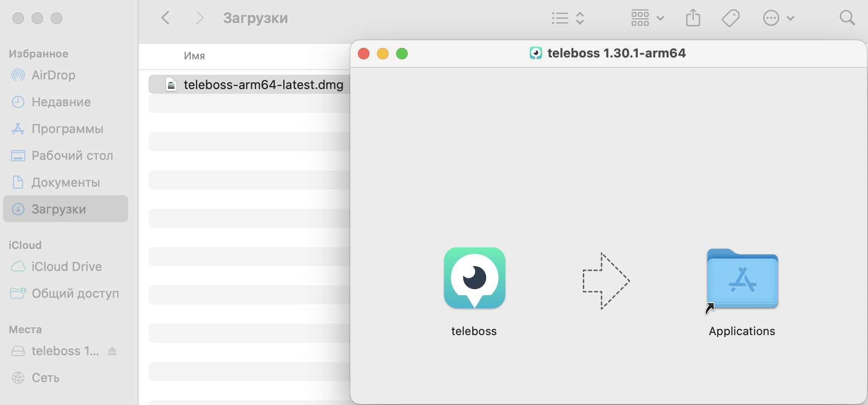This screenshot has height=405, width=868.
Task: Open Рабочий стол in the sidebar
Action: [66, 156]
